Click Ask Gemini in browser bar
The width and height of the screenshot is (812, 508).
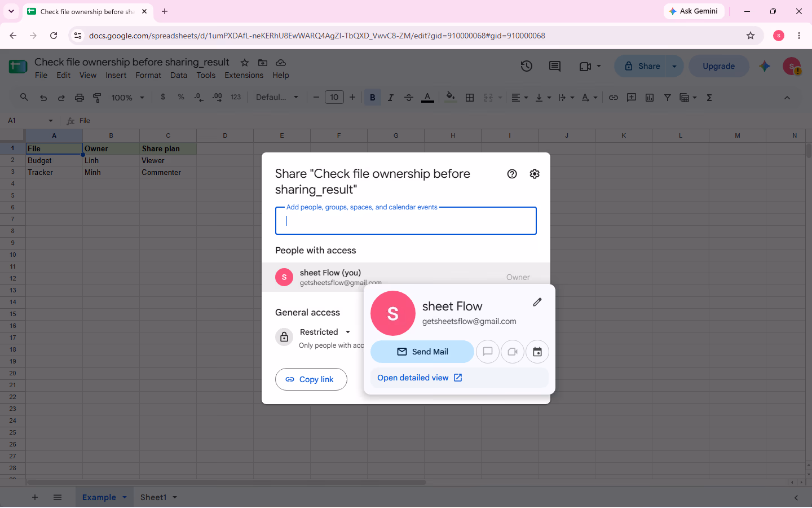(x=694, y=11)
